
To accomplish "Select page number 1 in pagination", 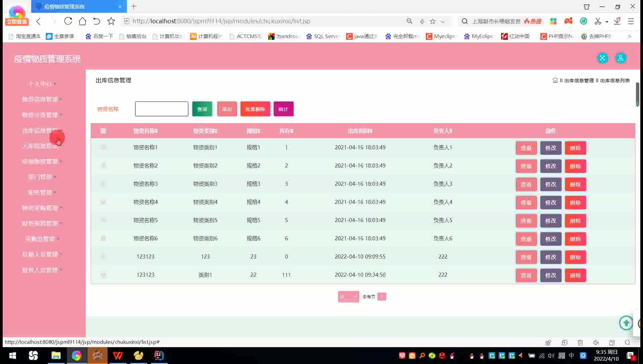I will [381, 297].
